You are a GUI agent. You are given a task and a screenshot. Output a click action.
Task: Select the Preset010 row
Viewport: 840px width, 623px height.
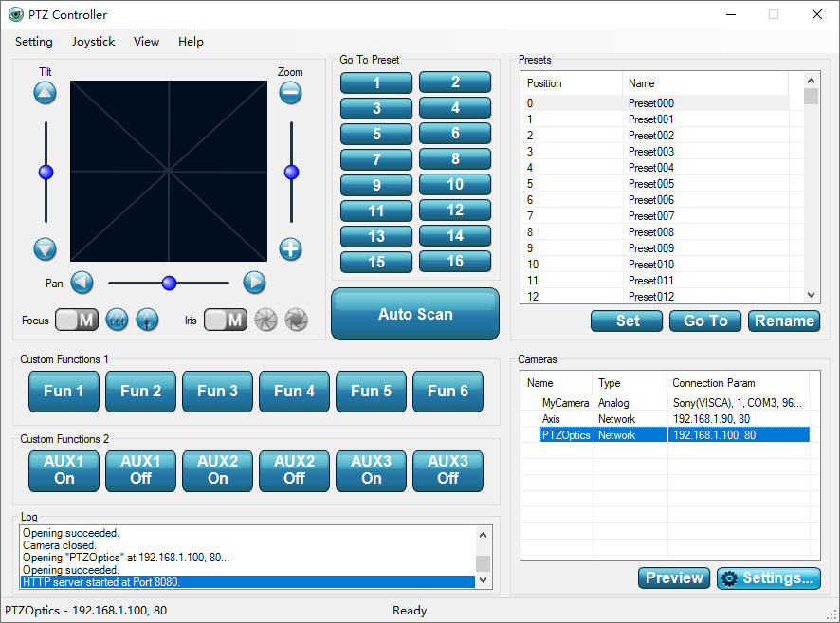tap(655, 265)
